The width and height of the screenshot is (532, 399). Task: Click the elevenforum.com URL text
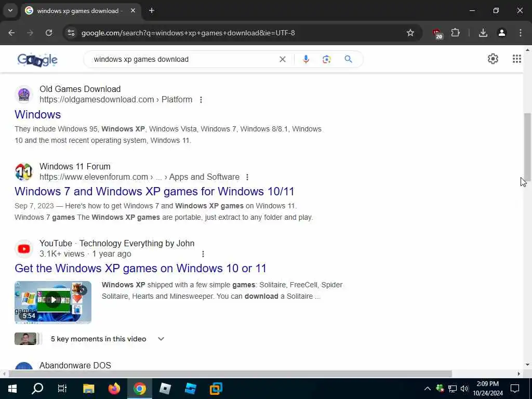94,177
